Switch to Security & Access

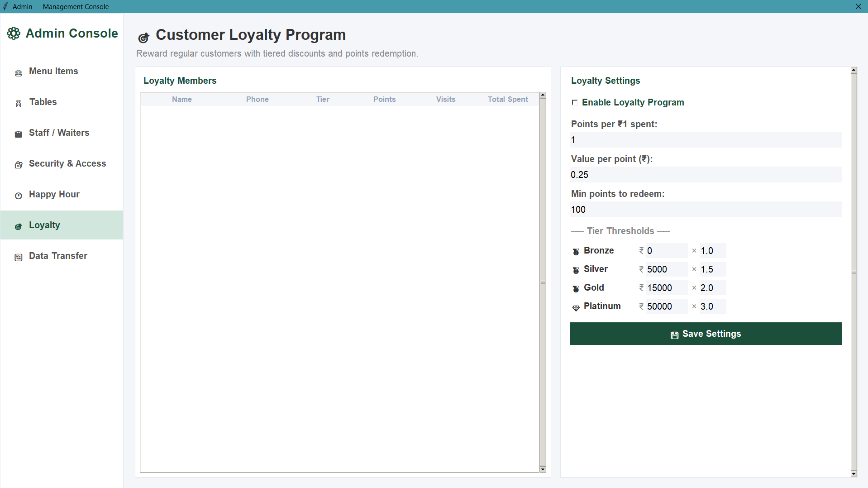point(62,163)
